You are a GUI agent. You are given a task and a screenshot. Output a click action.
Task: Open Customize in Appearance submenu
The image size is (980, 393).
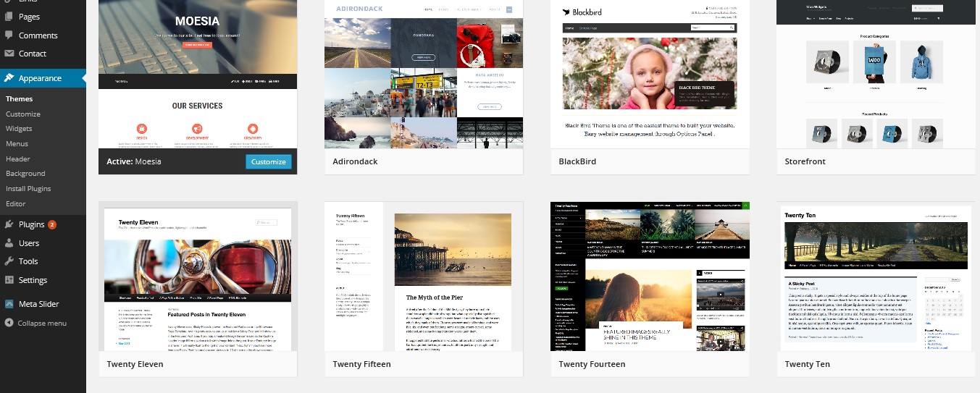pyautogui.click(x=23, y=114)
